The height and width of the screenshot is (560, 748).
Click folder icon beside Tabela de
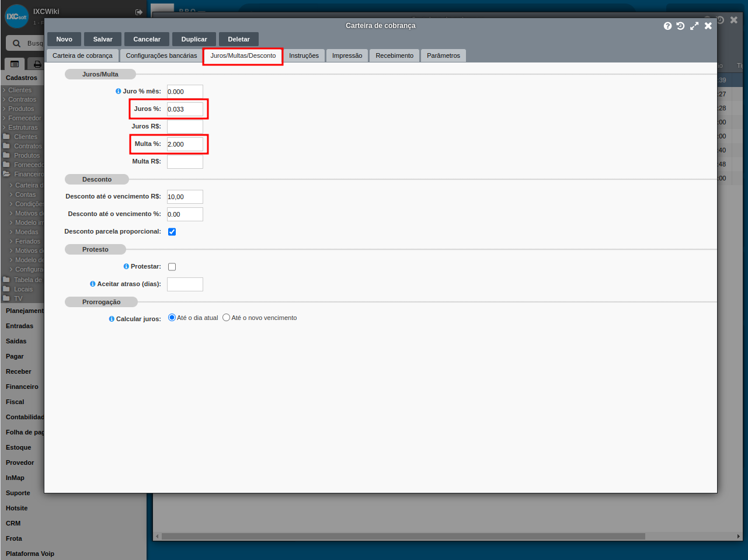point(6,280)
